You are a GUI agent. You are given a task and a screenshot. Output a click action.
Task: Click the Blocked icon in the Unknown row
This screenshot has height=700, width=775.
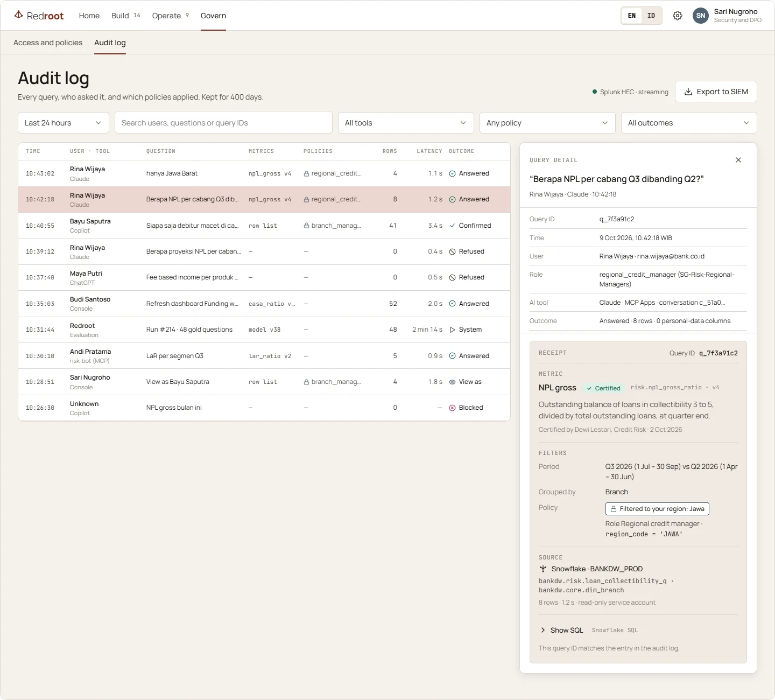(453, 408)
